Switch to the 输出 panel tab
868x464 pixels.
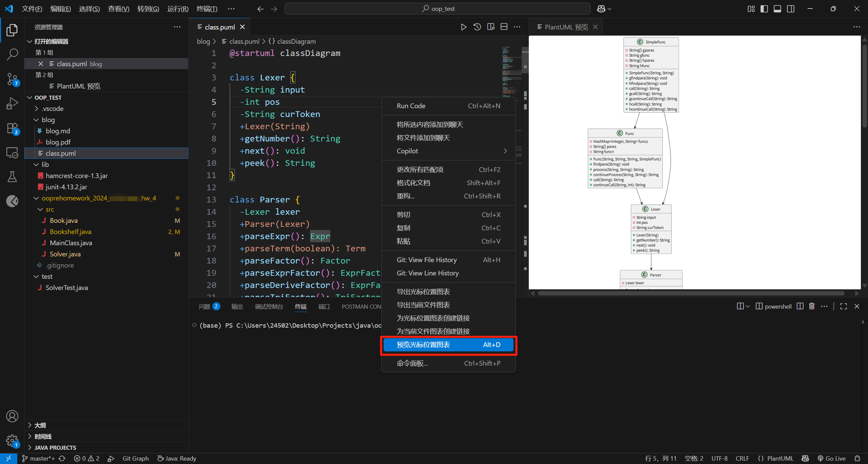pos(237,307)
